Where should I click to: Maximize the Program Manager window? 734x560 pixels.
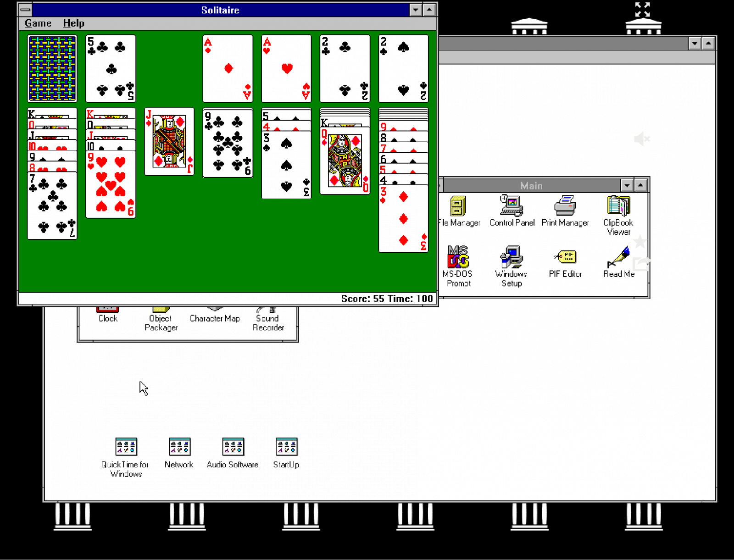click(708, 44)
